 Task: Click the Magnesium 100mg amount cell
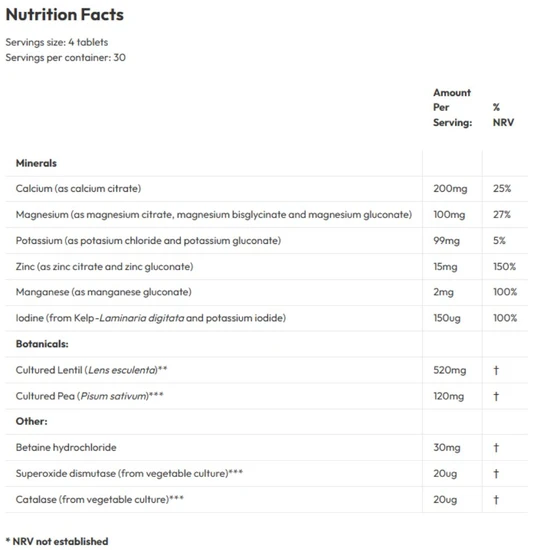click(x=449, y=215)
